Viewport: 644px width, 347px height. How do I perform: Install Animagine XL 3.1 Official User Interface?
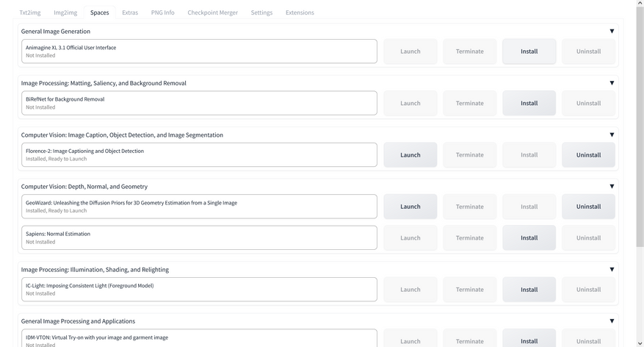coord(529,51)
